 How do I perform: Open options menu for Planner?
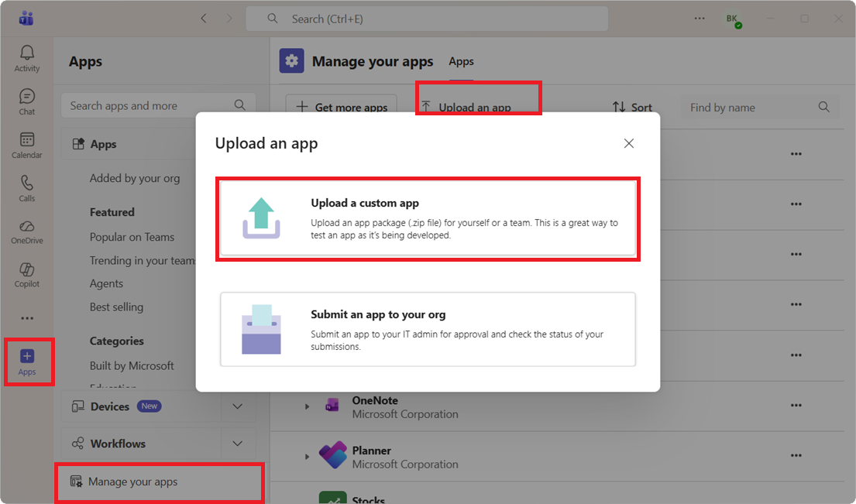point(796,455)
